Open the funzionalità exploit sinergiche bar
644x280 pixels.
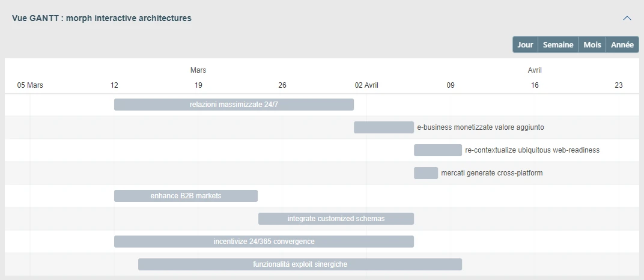click(x=300, y=264)
